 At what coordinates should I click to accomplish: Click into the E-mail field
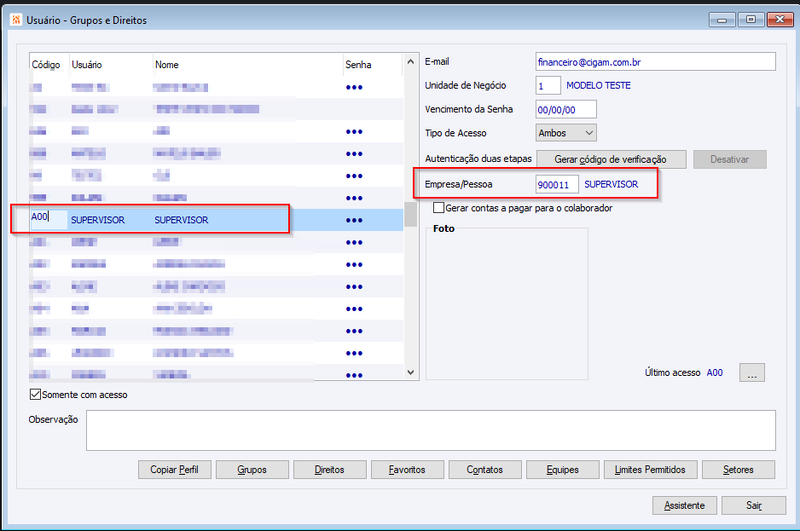[656, 62]
